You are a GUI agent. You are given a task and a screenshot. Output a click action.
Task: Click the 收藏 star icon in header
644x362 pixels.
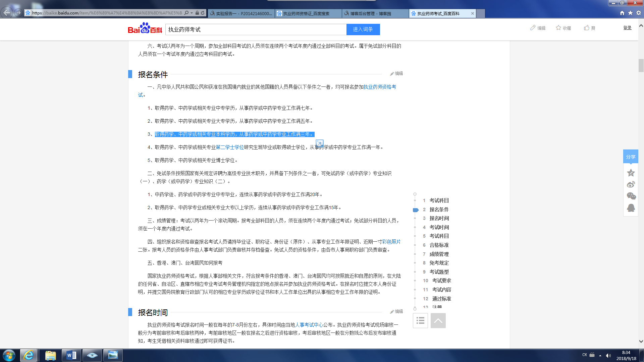[558, 28]
